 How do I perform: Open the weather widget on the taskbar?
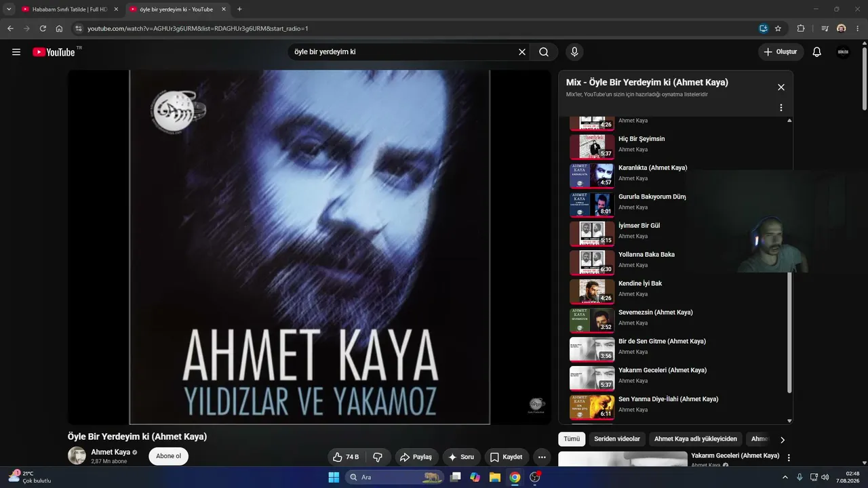coord(29,477)
